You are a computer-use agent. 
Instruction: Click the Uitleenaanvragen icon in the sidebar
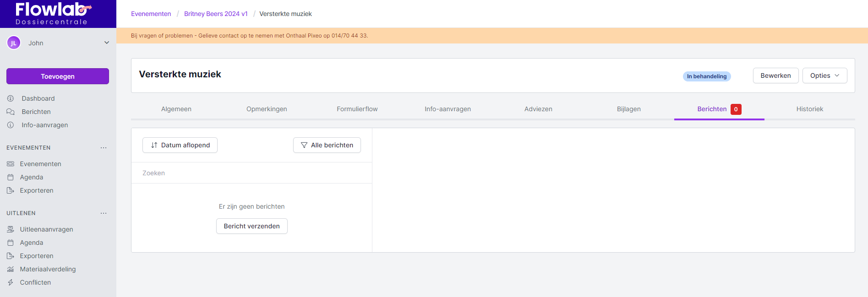point(11,229)
